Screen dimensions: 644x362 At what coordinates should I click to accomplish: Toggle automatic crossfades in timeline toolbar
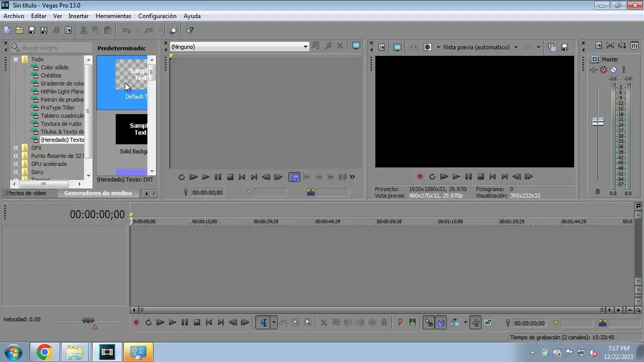click(x=441, y=323)
